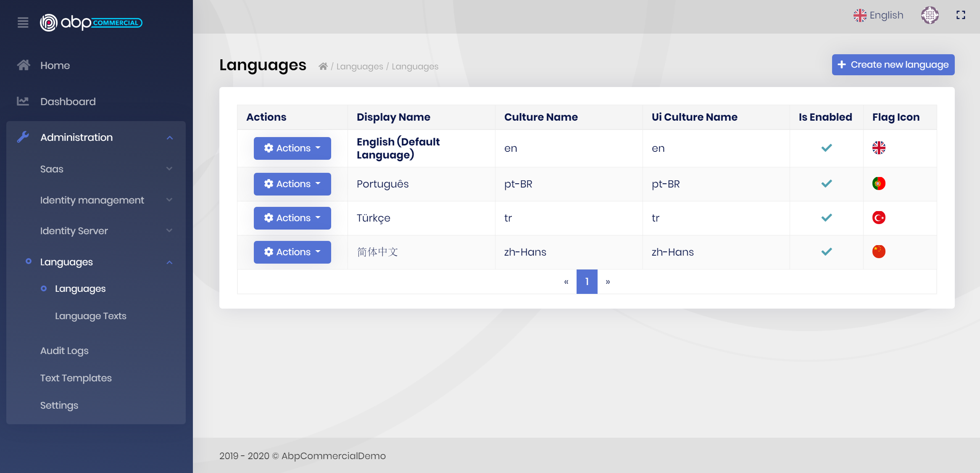The height and width of the screenshot is (473, 980).
Task: Collapse the Administration section
Action: point(170,137)
